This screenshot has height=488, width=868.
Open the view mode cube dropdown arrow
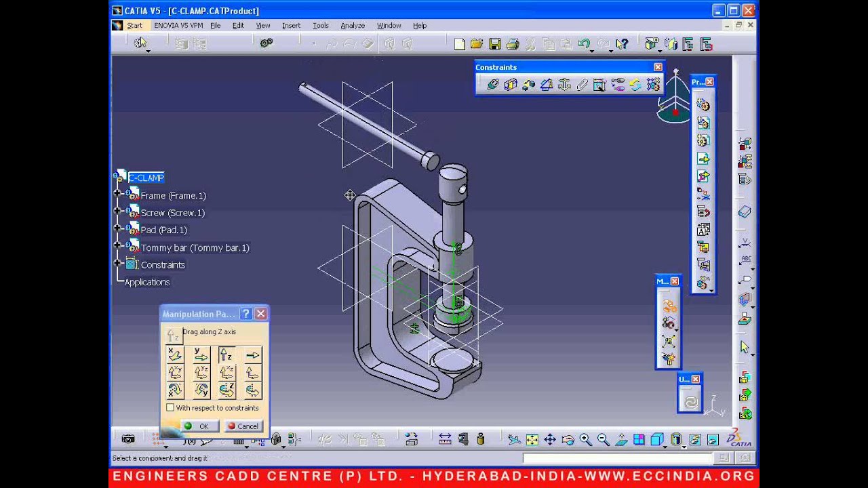[x=665, y=446]
